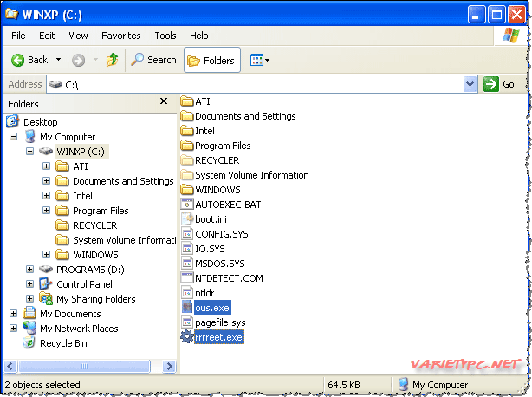Image resolution: width=532 pixels, height=397 pixels.
Task: Open the Search pane
Action: coord(153,60)
